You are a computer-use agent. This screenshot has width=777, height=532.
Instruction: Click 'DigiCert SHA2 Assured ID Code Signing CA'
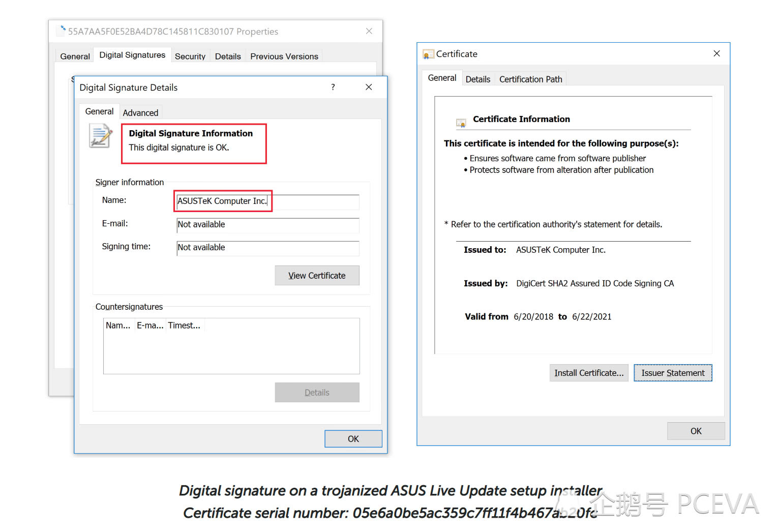[595, 283]
